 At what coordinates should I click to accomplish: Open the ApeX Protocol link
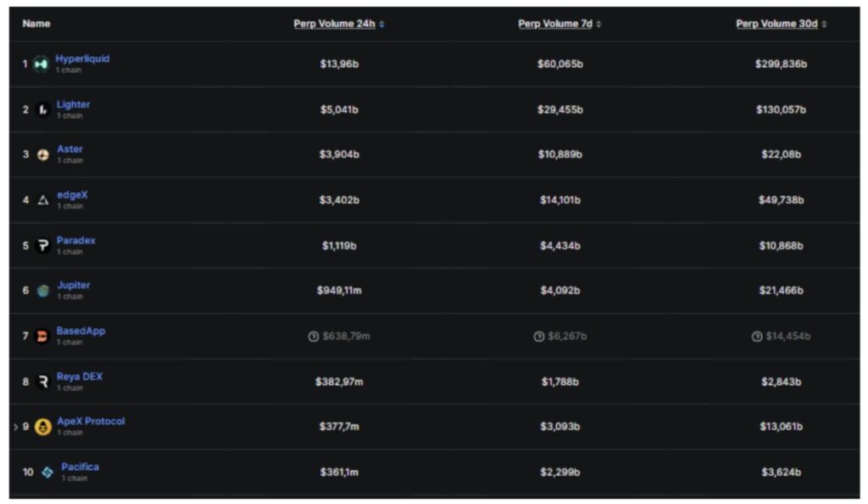[91, 422]
